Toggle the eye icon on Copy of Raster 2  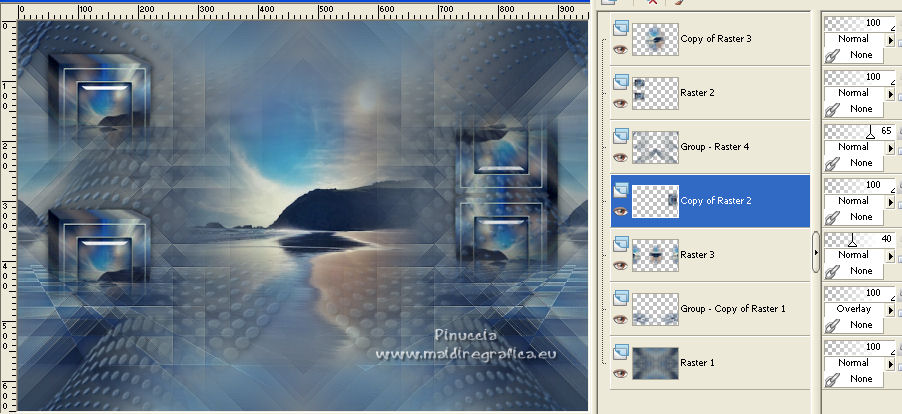[620, 212]
